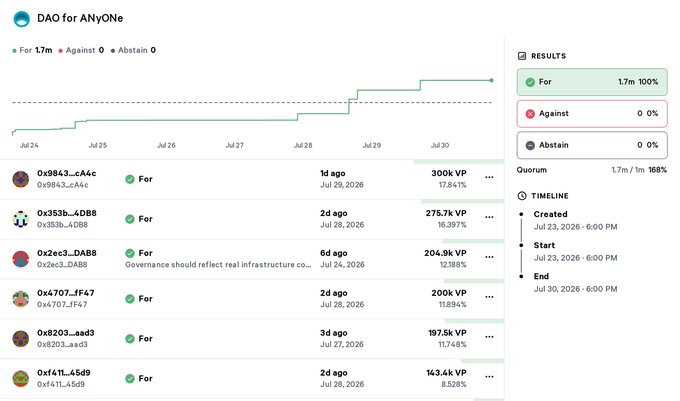Viewport: 680px width, 401px height.
Task: Click the end point dot of the vote chart
Action: pyautogui.click(x=491, y=80)
